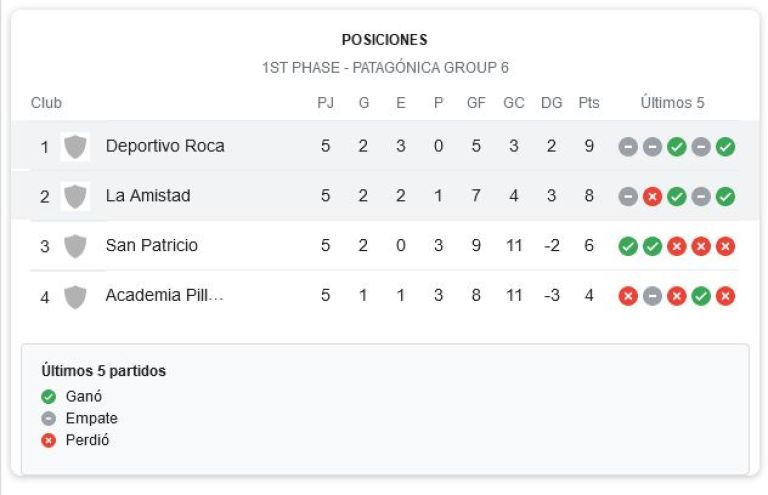Click the Últimos 5 column header
768x495 pixels.
click(672, 103)
